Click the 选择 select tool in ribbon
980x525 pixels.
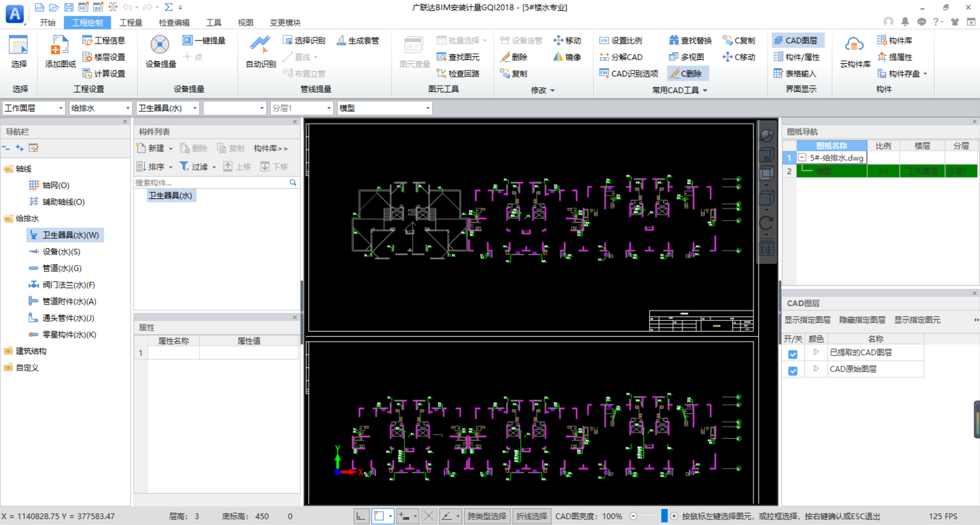(x=19, y=51)
